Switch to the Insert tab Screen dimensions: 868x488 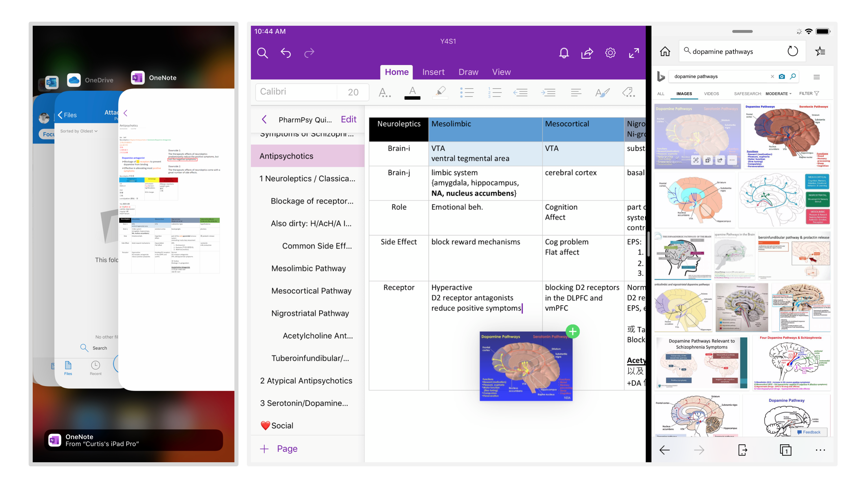pos(433,72)
